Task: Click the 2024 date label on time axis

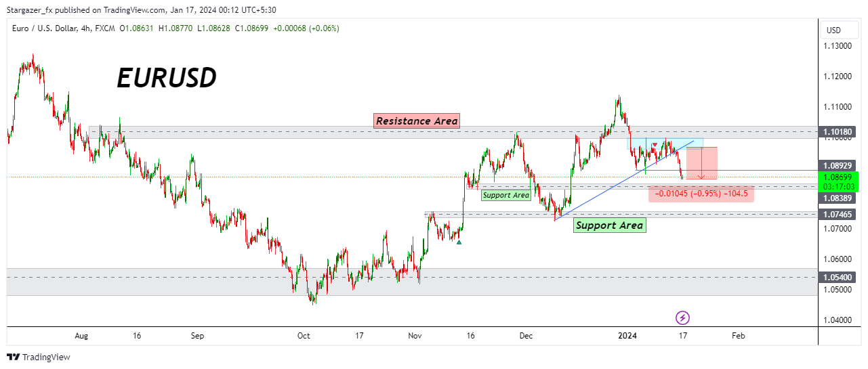Action: pyautogui.click(x=628, y=335)
